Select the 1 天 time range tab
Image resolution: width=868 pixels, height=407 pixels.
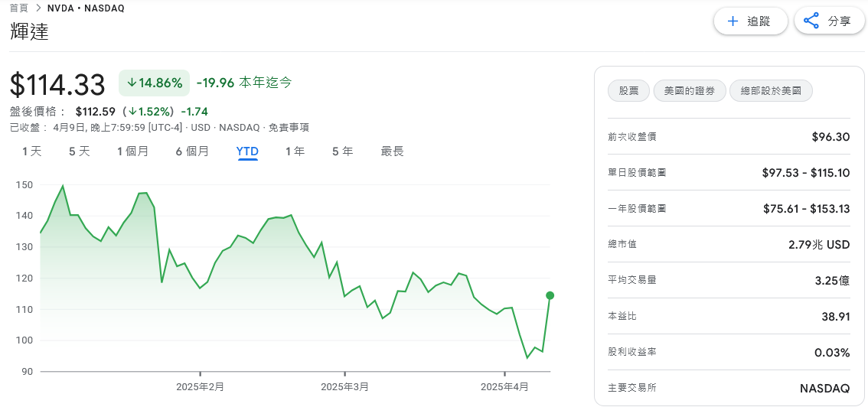click(31, 151)
